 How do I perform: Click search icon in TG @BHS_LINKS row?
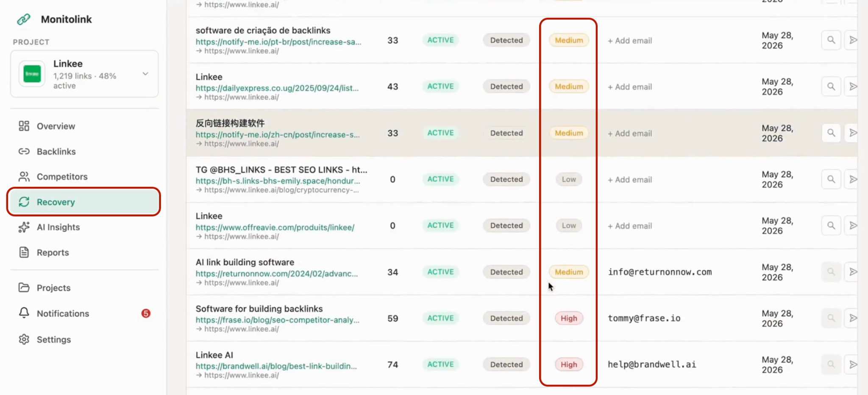point(831,179)
